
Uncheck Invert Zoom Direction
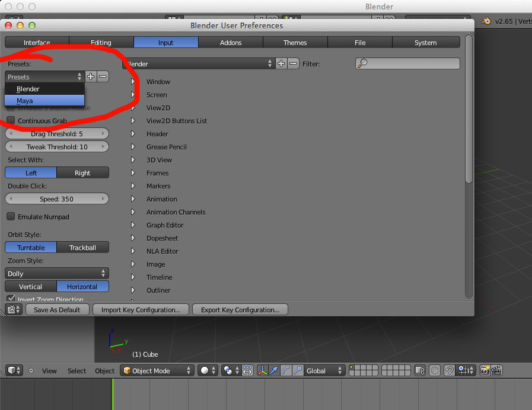(x=11, y=298)
